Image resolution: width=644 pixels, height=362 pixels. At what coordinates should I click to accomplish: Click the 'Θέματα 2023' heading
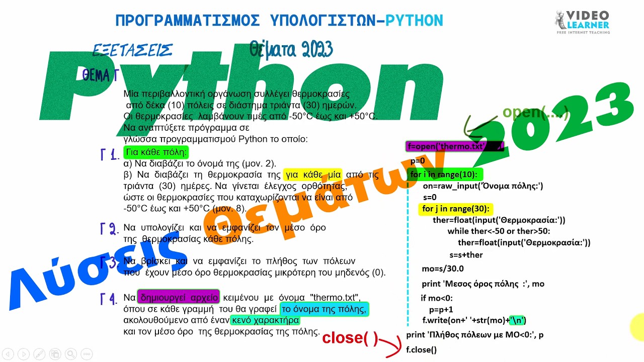291,49
